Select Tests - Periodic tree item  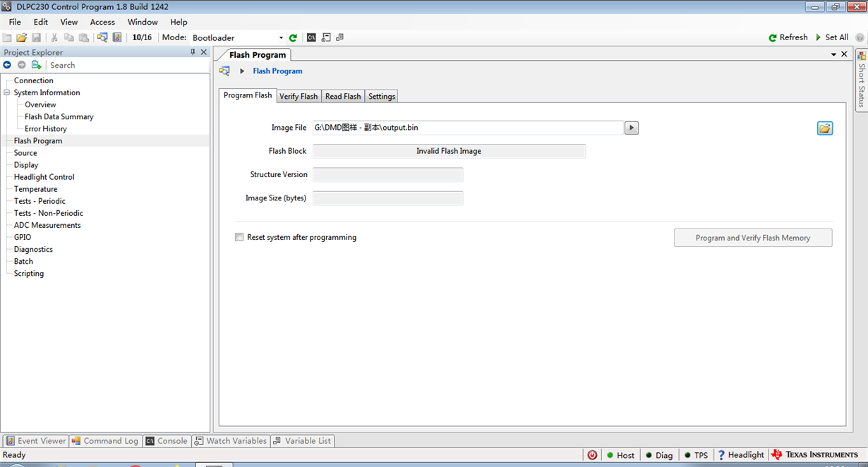click(x=40, y=201)
